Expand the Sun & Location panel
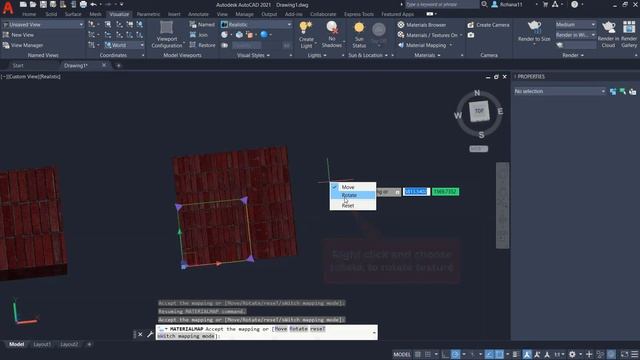640x360 pixels. tap(368, 55)
